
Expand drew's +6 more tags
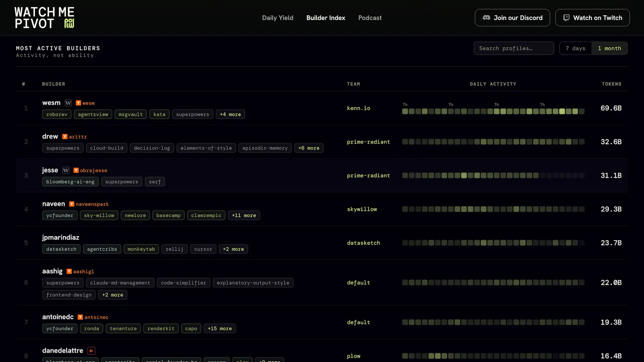click(309, 148)
